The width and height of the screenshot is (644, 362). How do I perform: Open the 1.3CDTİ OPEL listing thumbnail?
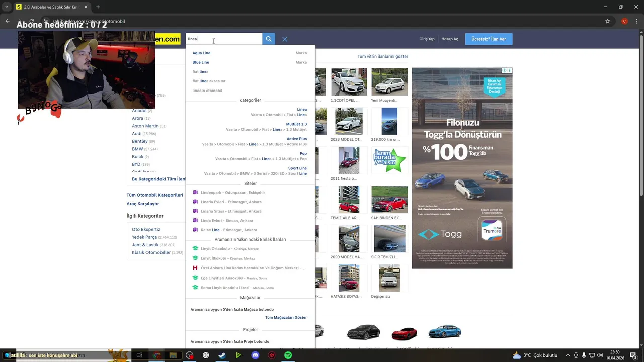click(x=349, y=82)
